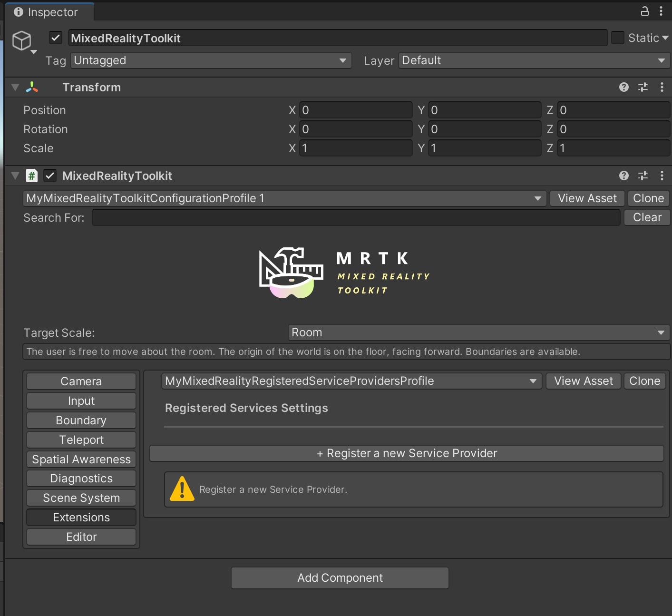This screenshot has height=616, width=672.
Task: Click View Asset for configuration profile
Action: pos(587,198)
